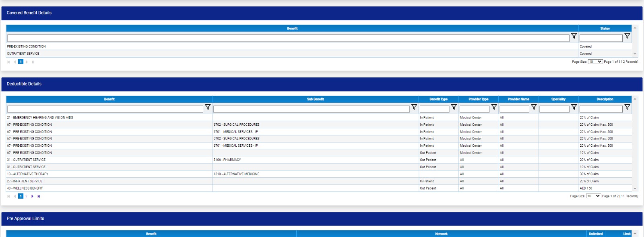Click the Covered Benefit filter text box

(x=288, y=38)
